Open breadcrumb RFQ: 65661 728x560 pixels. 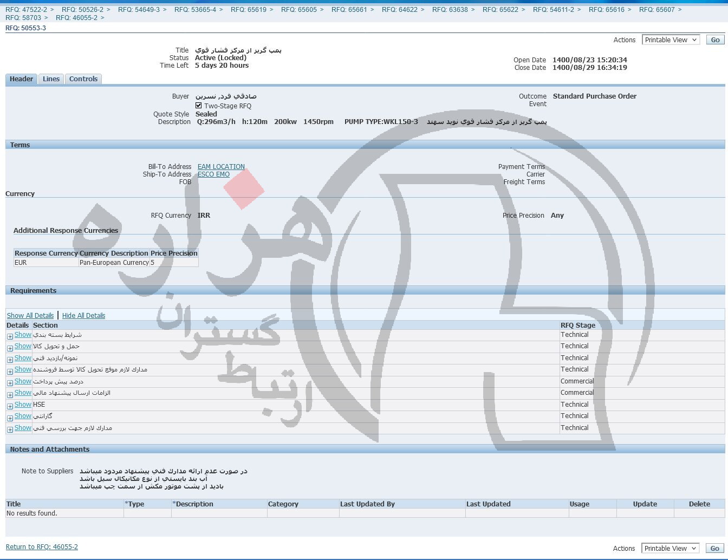(x=349, y=10)
